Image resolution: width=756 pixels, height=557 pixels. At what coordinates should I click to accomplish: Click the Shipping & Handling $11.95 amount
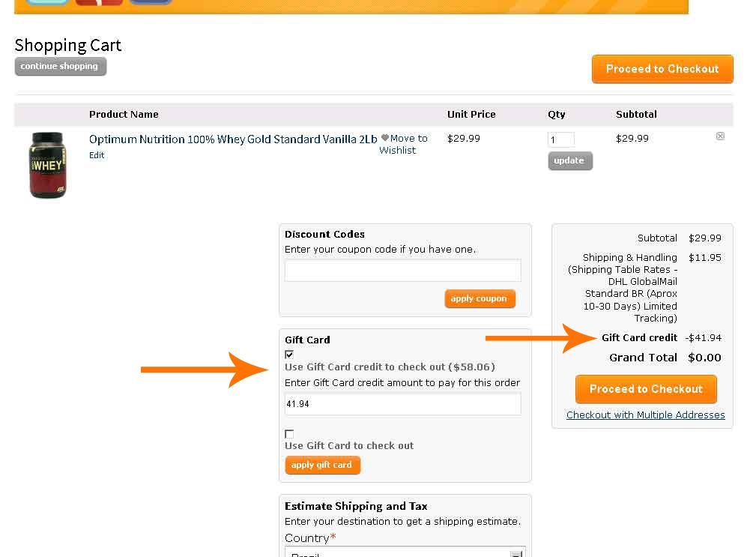(705, 258)
